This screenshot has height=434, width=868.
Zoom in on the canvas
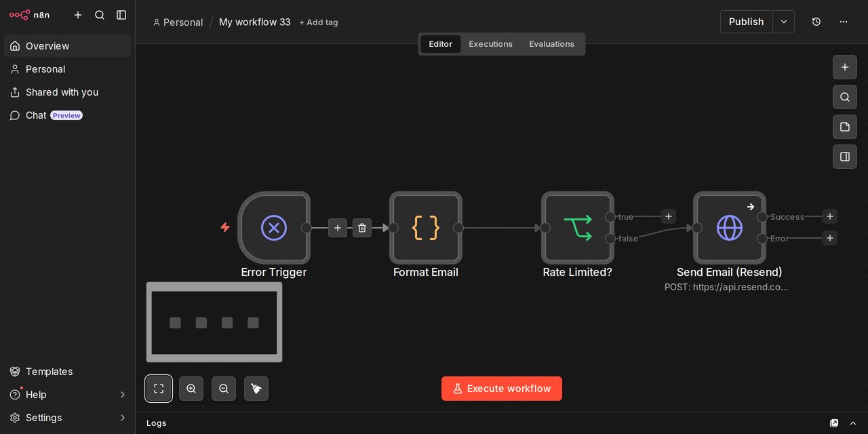click(x=191, y=389)
